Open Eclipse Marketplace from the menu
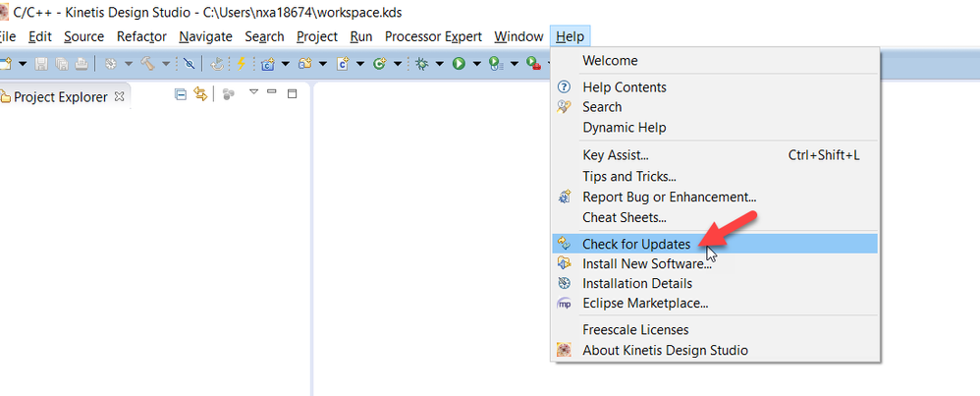This screenshot has height=396, width=980. pyautogui.click(x=644, y=304)
